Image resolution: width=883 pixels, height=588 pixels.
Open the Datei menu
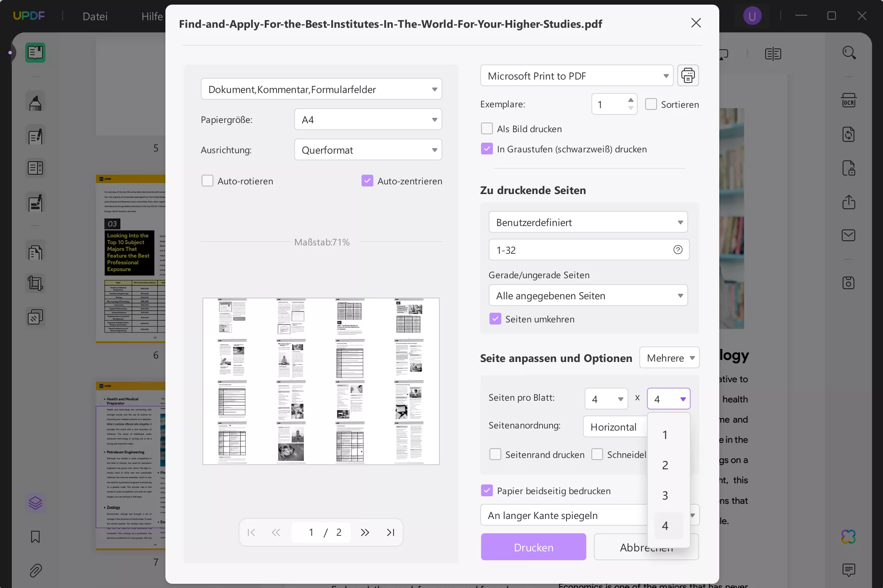(95, 16)
